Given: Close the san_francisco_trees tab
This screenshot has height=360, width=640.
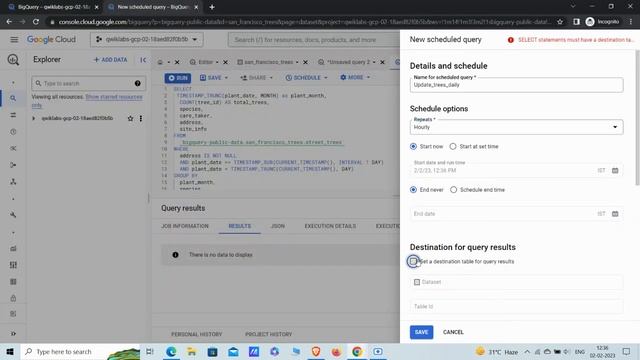Looking at the screenshot, I should (x=305, y=62).
